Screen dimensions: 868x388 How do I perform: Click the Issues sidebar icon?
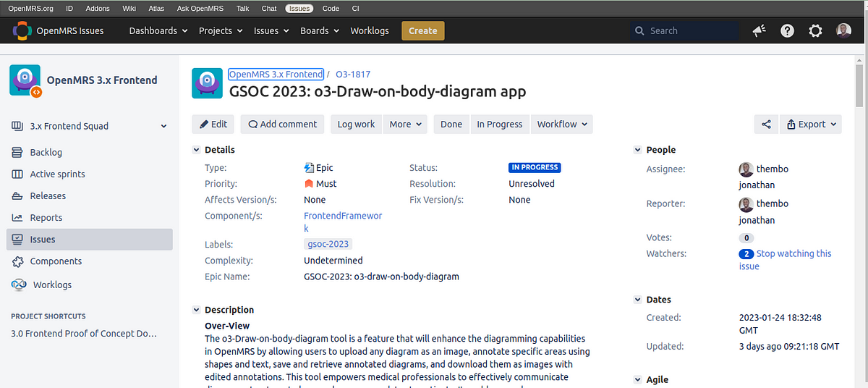[x=17, y=239]
